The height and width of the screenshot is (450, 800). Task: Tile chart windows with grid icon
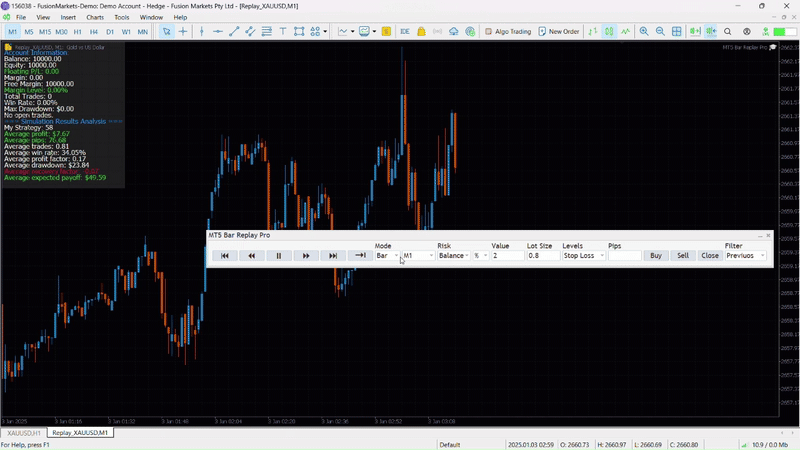(677, 32)
